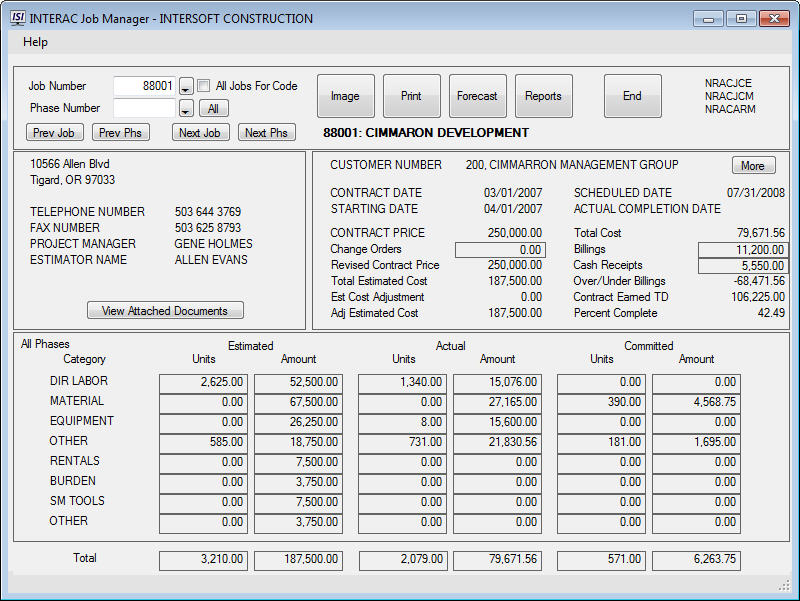Viewport: 800px width, 601px height.
Task: Click the NRACJCM text label
Action: [x=729, y=96]
